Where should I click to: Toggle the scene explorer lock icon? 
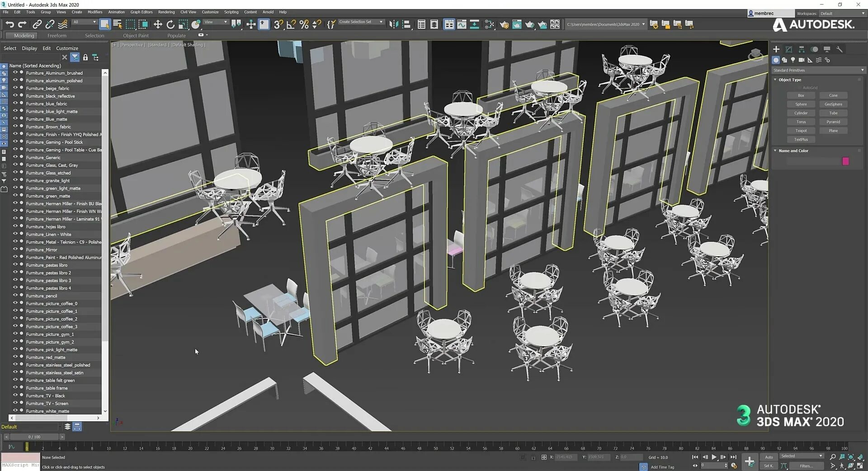point(85,57)
